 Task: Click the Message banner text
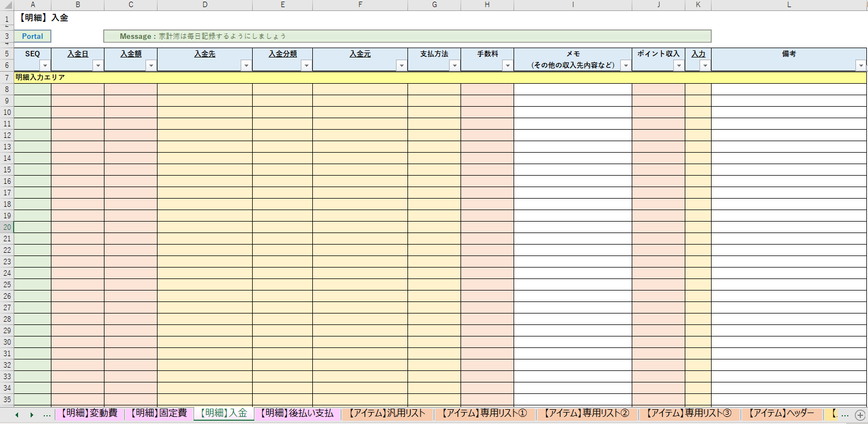(203, 36)
